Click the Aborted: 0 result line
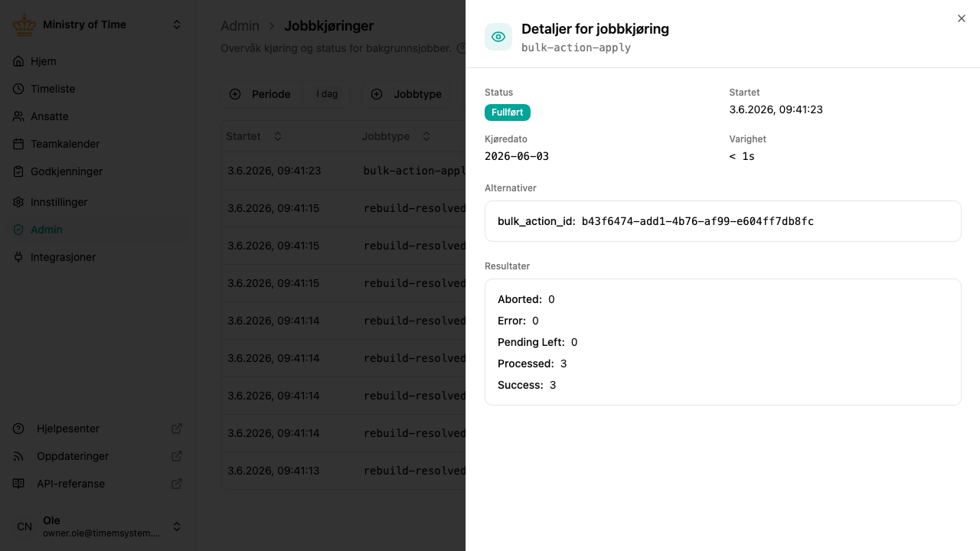This screenshot has width=980, height=551. (526, 299)
